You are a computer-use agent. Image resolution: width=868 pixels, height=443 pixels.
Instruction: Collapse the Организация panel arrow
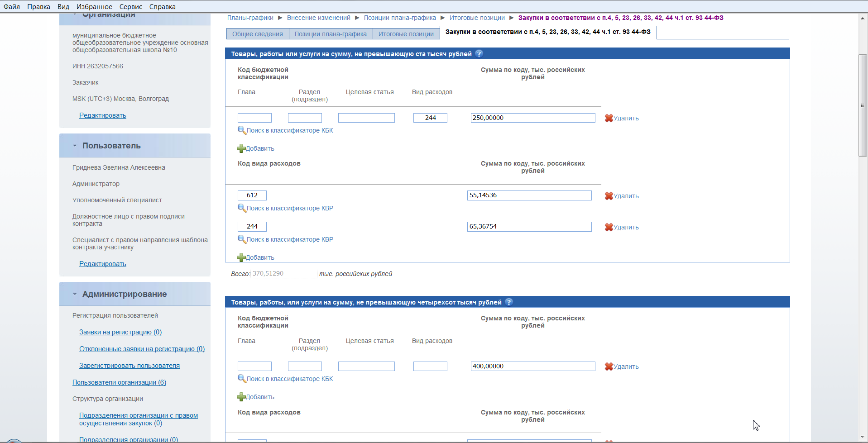click(x=75, y=15)
